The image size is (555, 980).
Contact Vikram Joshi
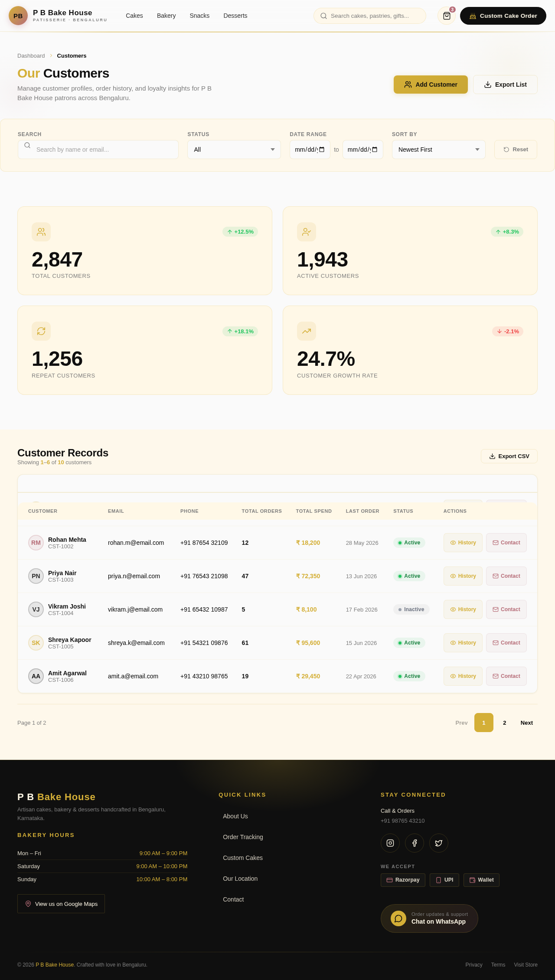[506, 609]
